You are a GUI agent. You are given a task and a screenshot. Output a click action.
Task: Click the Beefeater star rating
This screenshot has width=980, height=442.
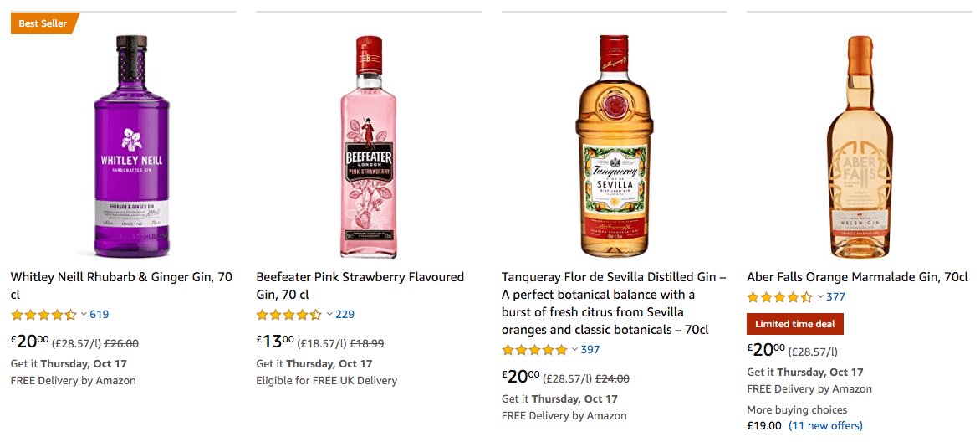coord(288,315)
